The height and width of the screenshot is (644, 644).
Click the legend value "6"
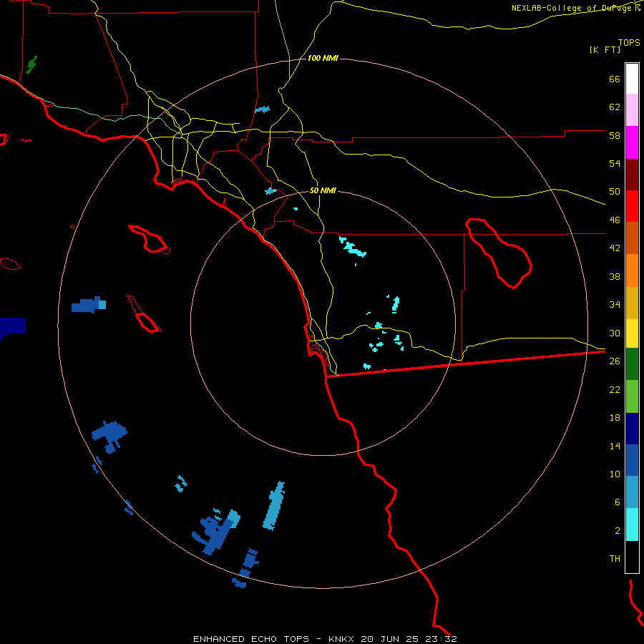(x=618, y=502)
